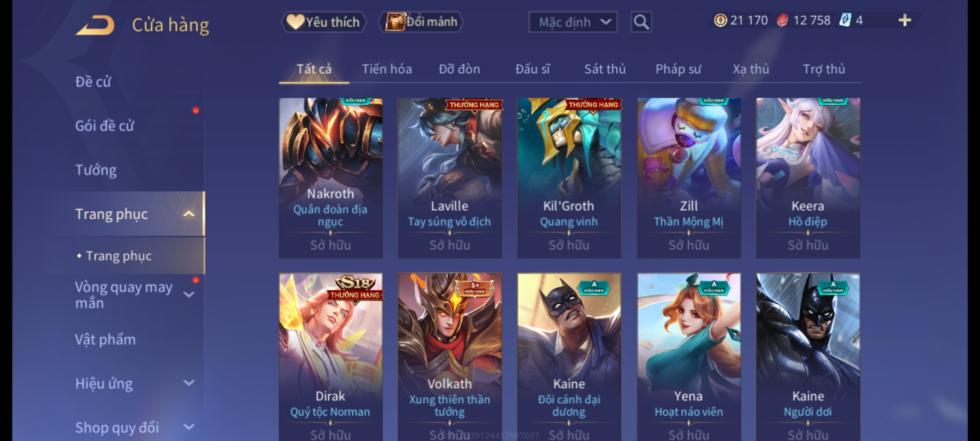Switch to the Sát thủ tab
980x441 pixels.
coord(605,69)
